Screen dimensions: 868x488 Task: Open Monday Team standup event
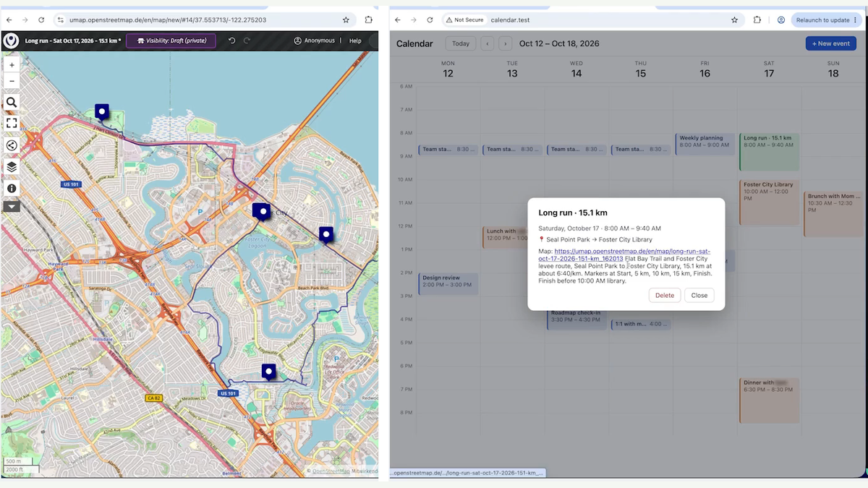[x=448, y=150]
